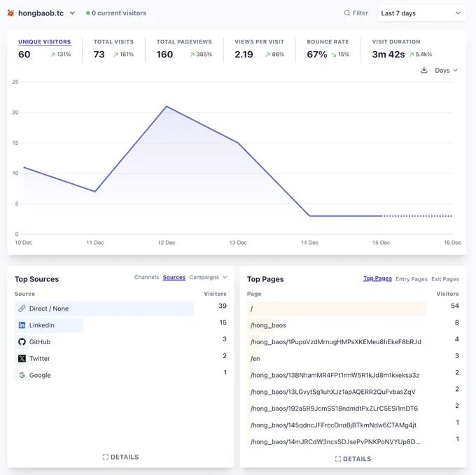Switch to the Channels tab

click(146, 277)
